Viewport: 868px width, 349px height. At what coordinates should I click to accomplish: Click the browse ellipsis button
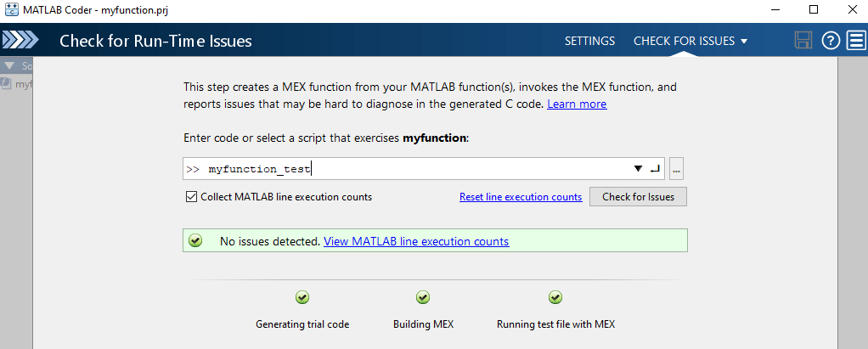677,169
